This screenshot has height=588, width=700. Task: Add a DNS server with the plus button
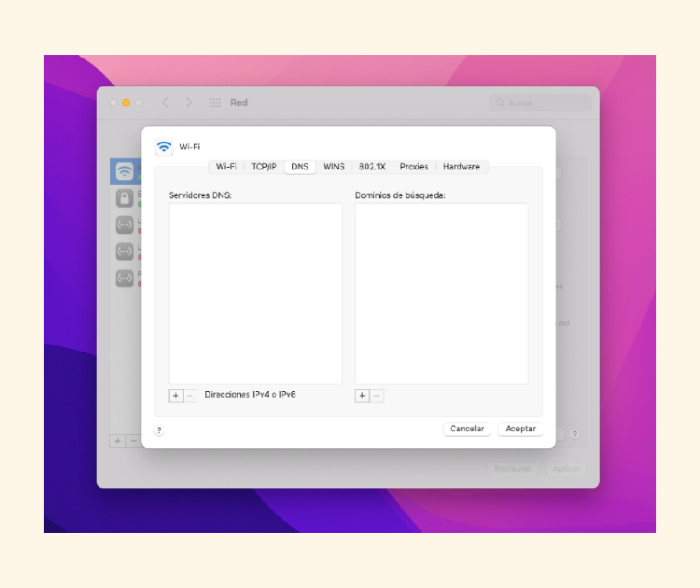coord(175,396)
